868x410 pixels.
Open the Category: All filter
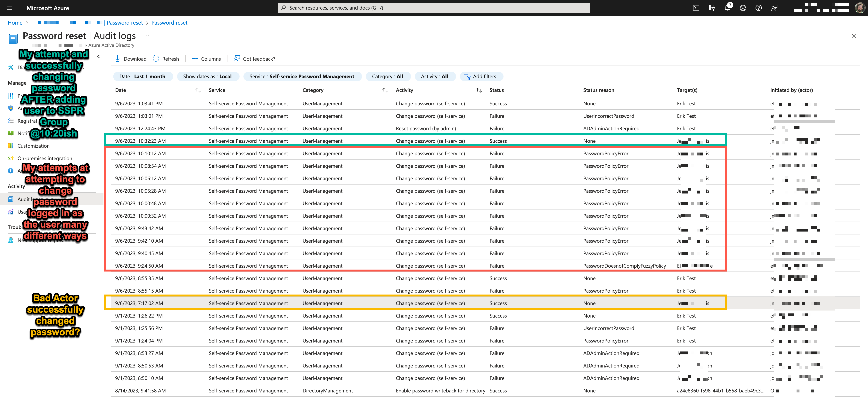[x=388, y=76]
